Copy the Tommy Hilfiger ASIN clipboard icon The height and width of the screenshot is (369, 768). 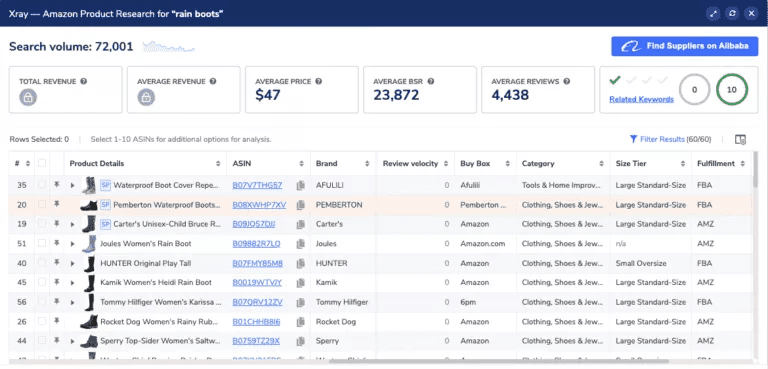point(301,302)
